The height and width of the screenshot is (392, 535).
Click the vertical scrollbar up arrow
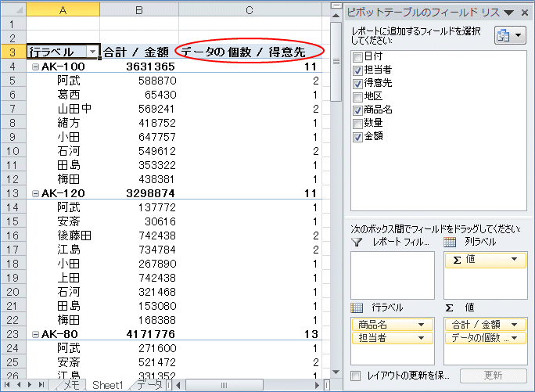336,16
